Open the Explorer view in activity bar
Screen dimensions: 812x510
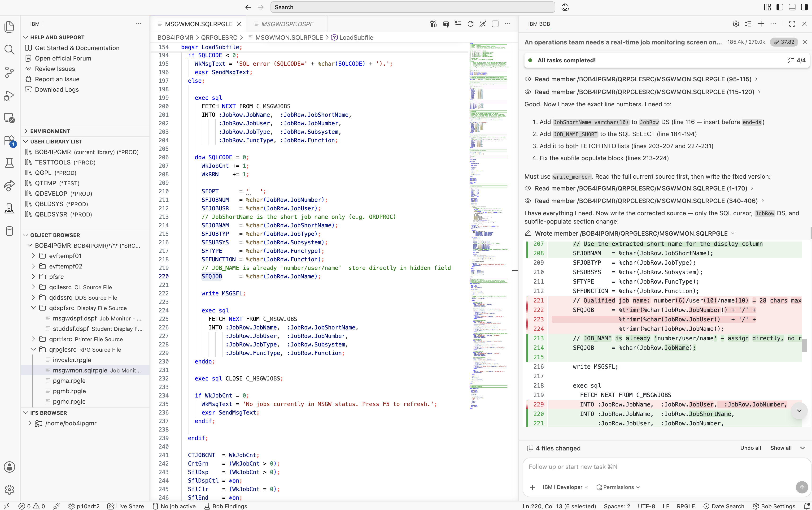tap(9, 27)
